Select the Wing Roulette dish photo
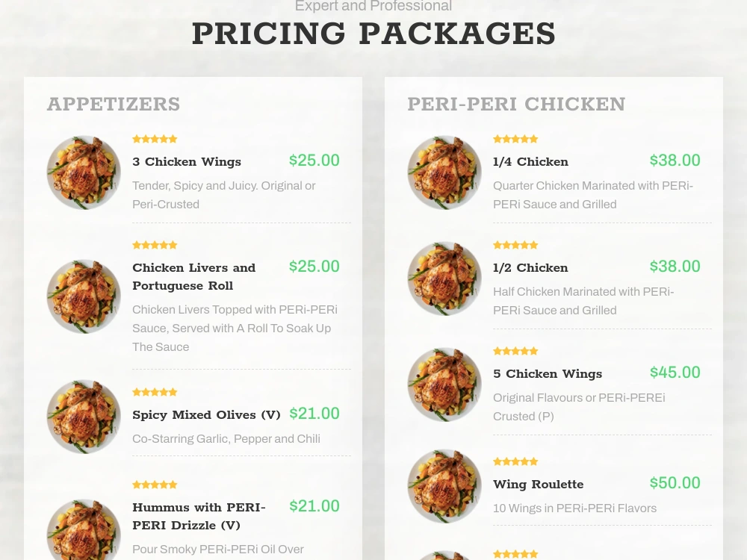 [x=444, y=486]
